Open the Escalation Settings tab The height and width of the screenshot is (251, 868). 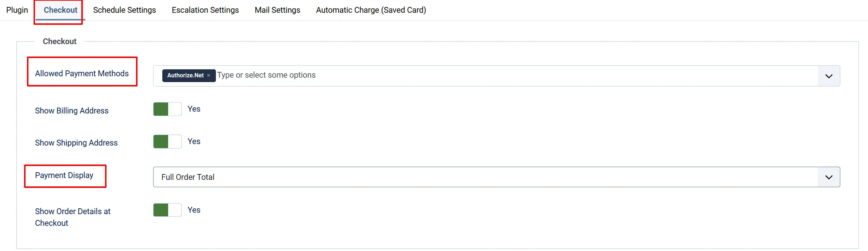(x=205, y=10)
